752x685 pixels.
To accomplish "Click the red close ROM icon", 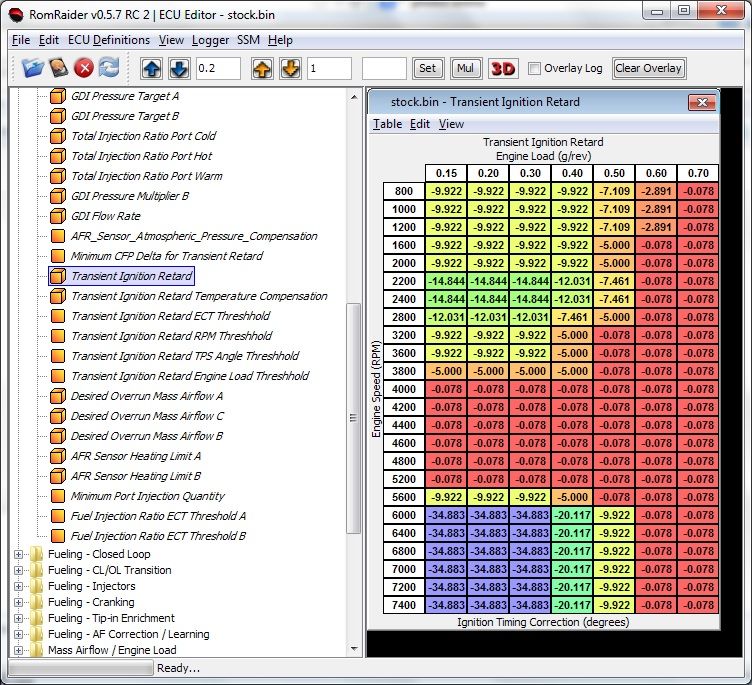I will coord(84,68).
